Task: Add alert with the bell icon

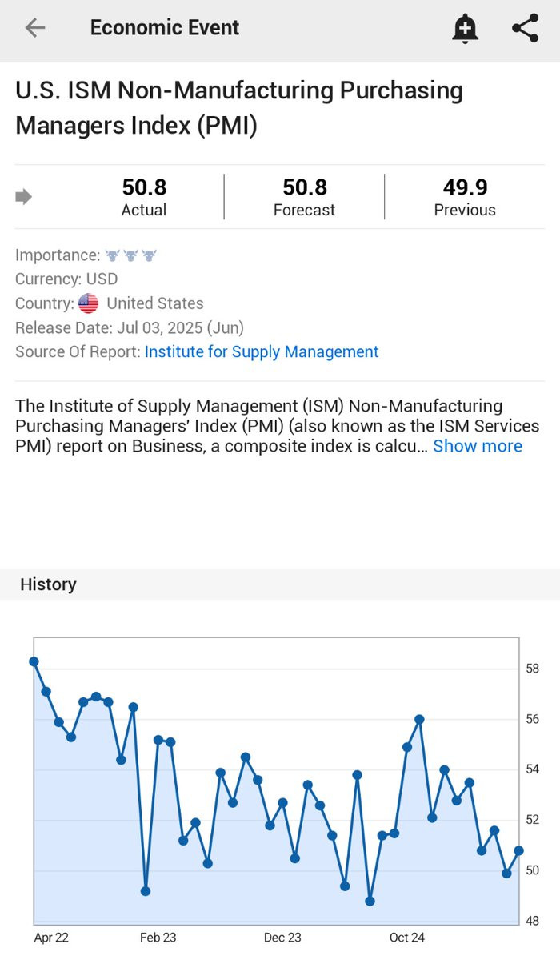Action: coord(465,29)
